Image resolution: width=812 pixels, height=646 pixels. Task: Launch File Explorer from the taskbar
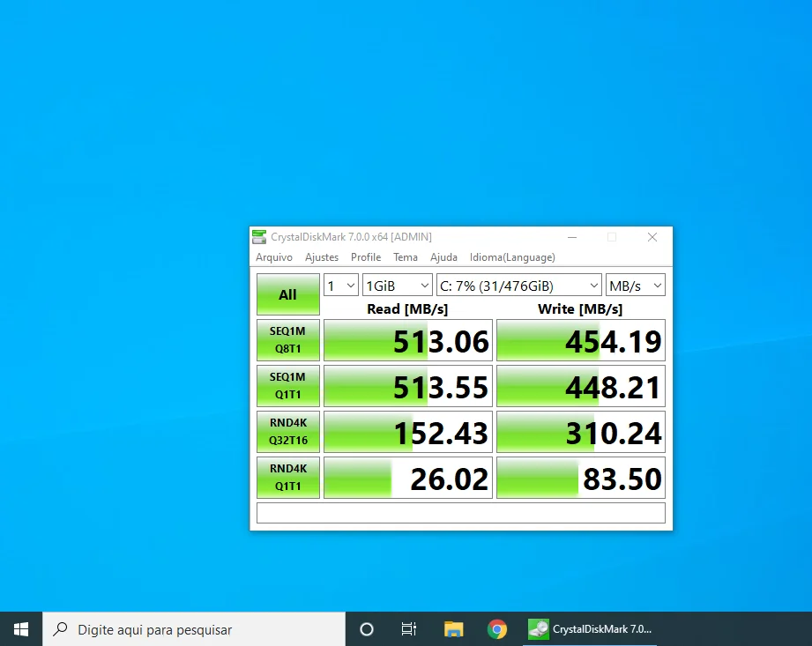point(454,629)
